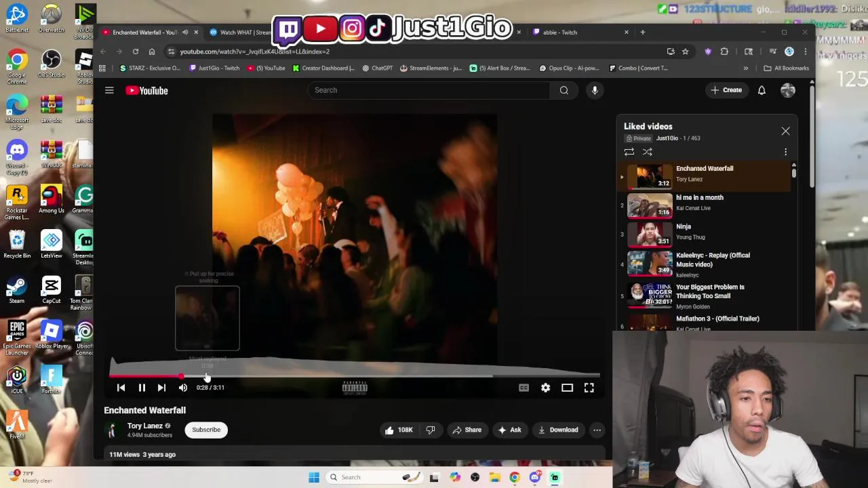Viewport: 868px width, 488px height.
Task: Download the video
Action: point(558,430)
